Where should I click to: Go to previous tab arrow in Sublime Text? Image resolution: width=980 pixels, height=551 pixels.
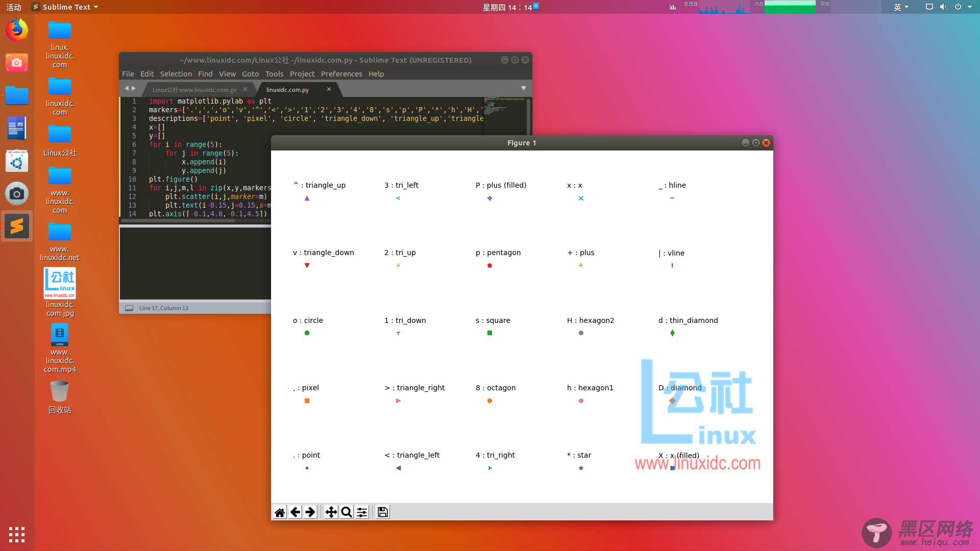[x=127, y=88]
